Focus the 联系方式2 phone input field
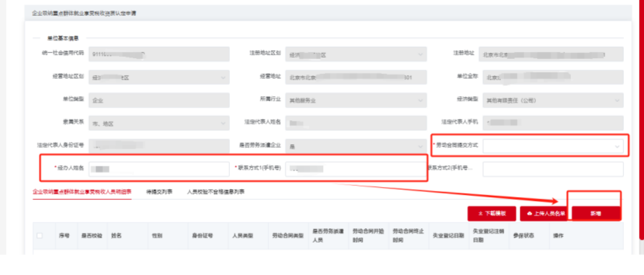The height and width of the screenshot is (275, 644). coord(552,169)
